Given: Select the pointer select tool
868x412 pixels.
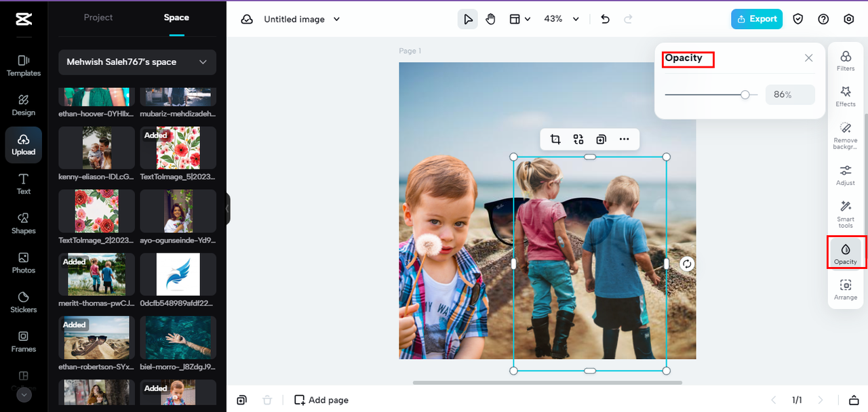Looking at the screenshot, I should 468,19.
